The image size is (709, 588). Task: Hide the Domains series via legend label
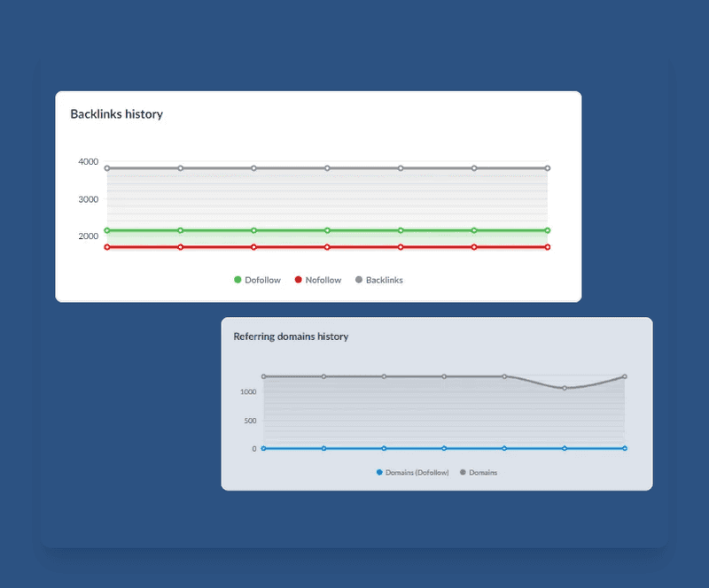point(483,473)
